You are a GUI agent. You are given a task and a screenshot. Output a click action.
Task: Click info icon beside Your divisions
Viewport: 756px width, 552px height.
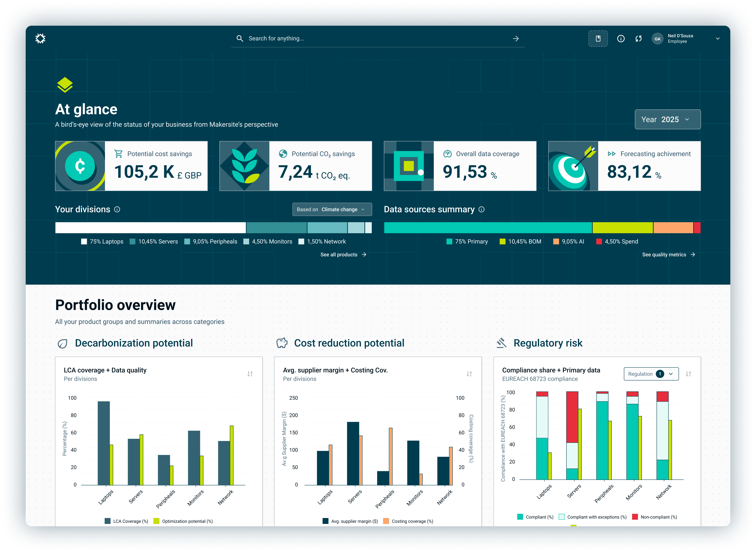(117, 209)
